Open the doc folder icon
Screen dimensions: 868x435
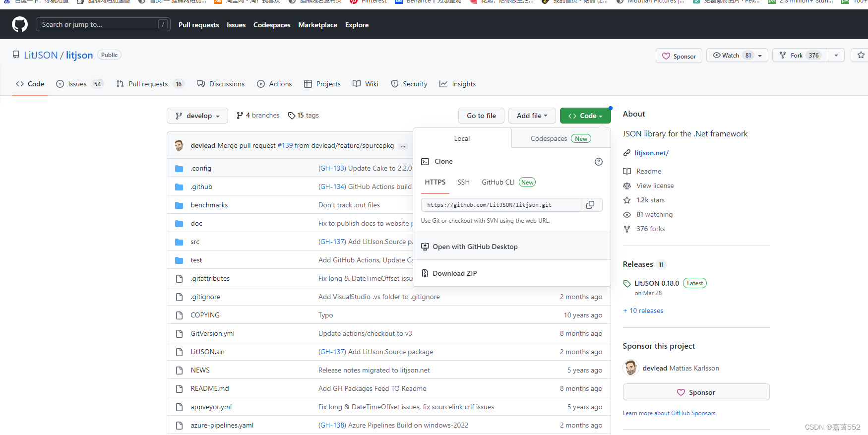(179, 224)
